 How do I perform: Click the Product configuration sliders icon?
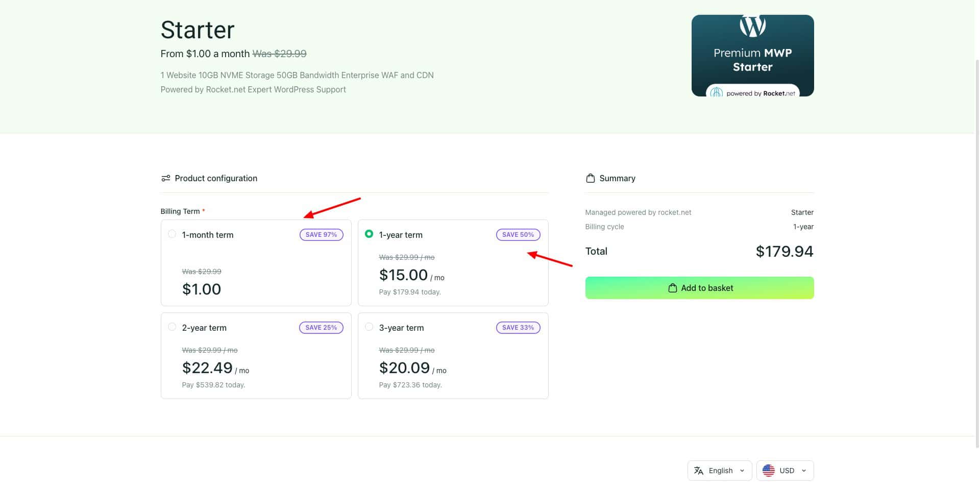165,178
